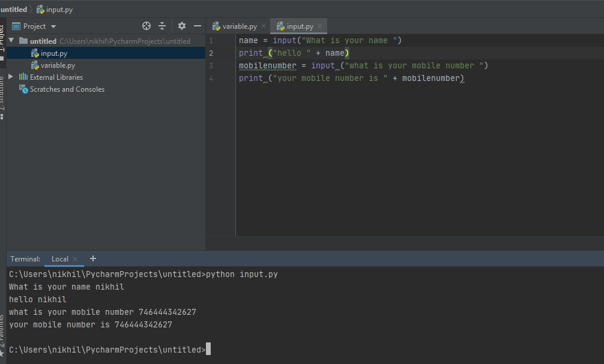This screenshot has height=364, width=604.
Task: Click the Scratches and Consoles icon
Action: click(x=24, y=89)
